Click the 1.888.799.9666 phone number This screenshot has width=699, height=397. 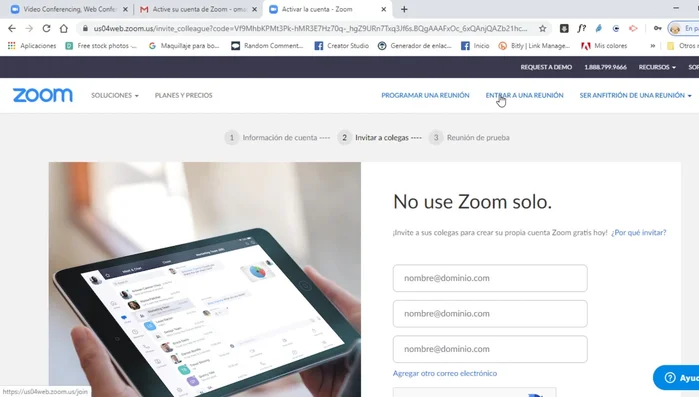click(x=605, y=67)
